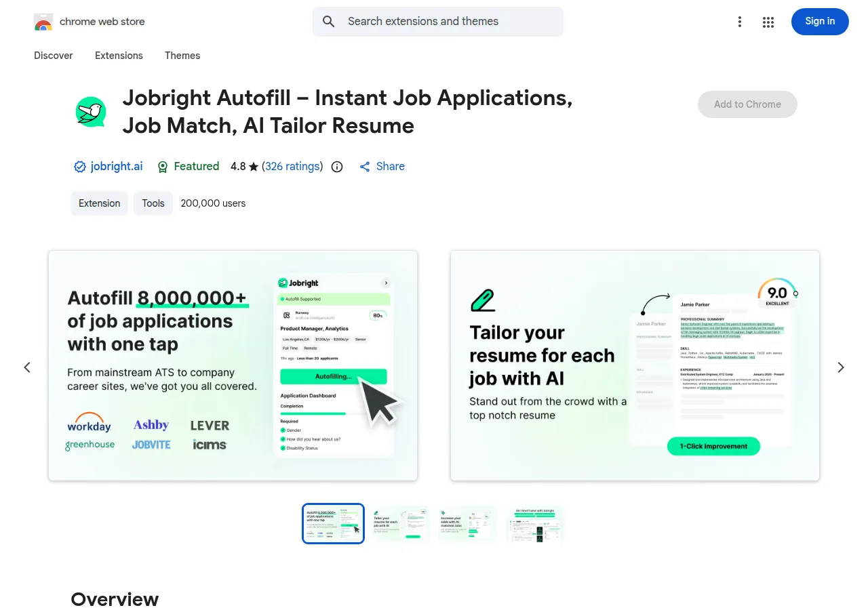Show next screenshot with right arrow

click(841, 367)
